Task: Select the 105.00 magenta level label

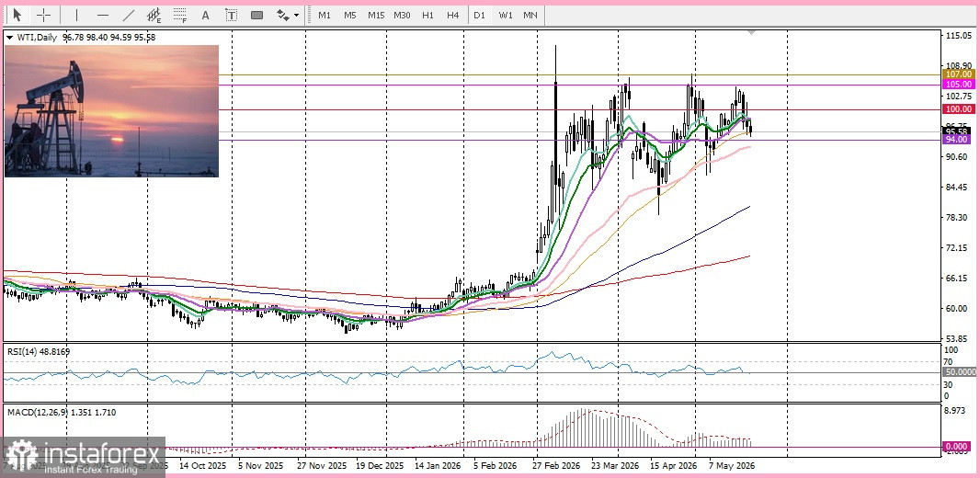Action: [957, 85]
